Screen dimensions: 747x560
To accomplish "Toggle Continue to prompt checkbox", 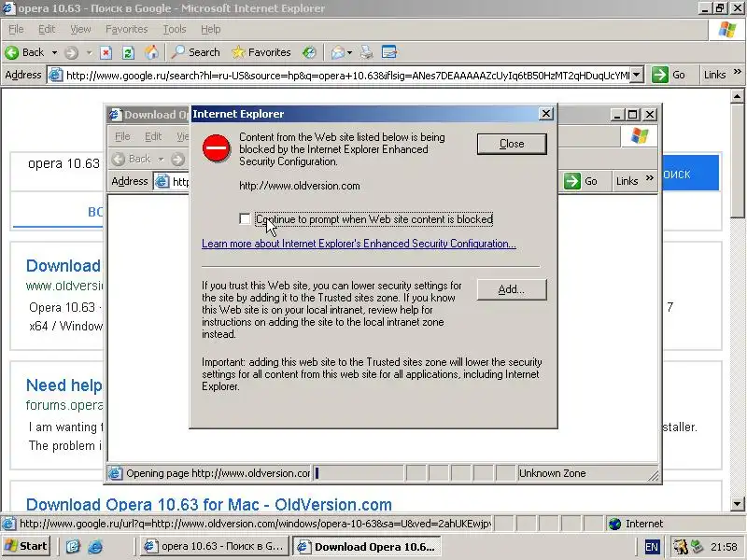I will coord(245,219).
